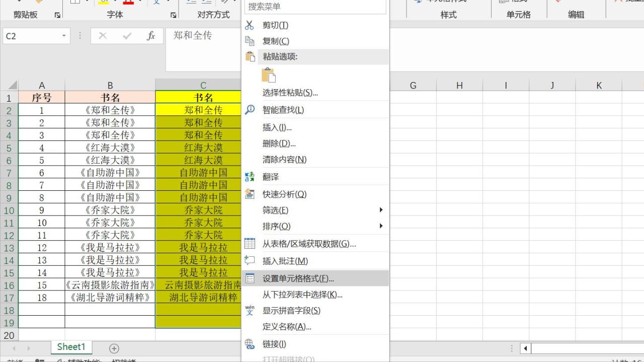
Task: Select column header G
Action: point(413,85)
